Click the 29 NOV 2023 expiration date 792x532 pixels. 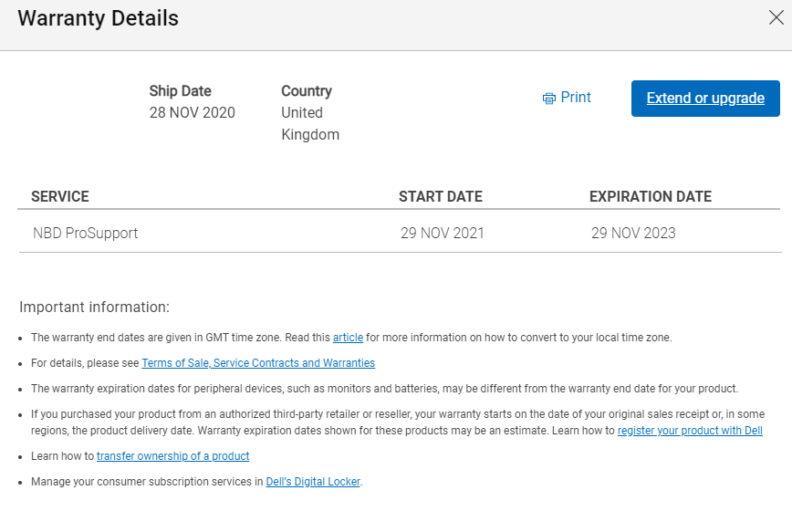[633, 233]
